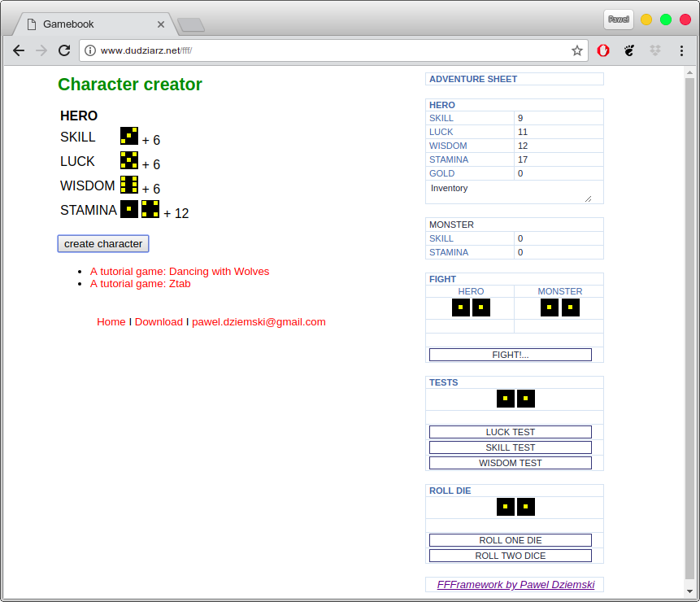Click the FFFramework by Pawel Dziemski link
This screenshot has height=602, width=700.
coord(515,584)
